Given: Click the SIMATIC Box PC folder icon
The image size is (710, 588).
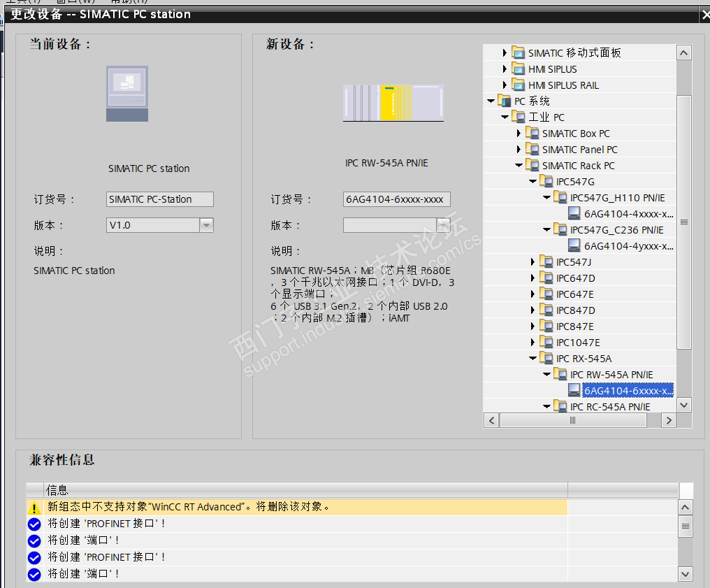Looking at the screenshot, I should [532, 133].
